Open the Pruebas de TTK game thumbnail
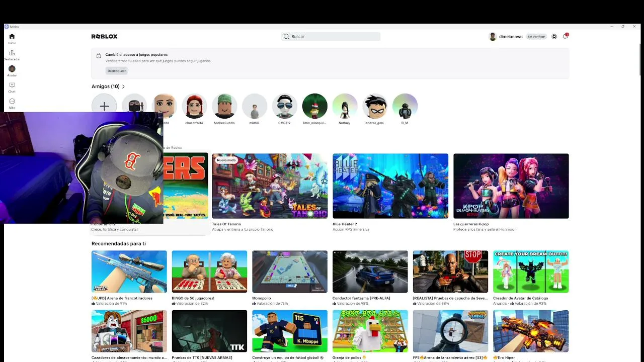 click(x=209, y=331)
